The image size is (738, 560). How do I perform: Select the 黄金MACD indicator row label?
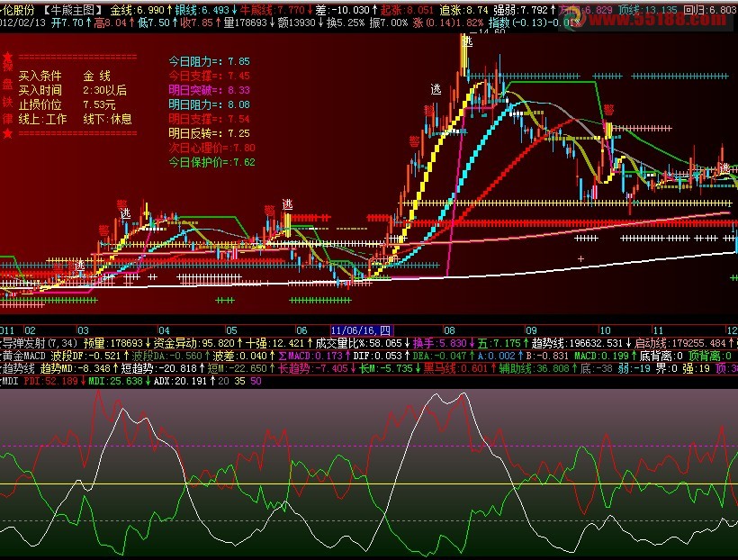pos(24,356)
